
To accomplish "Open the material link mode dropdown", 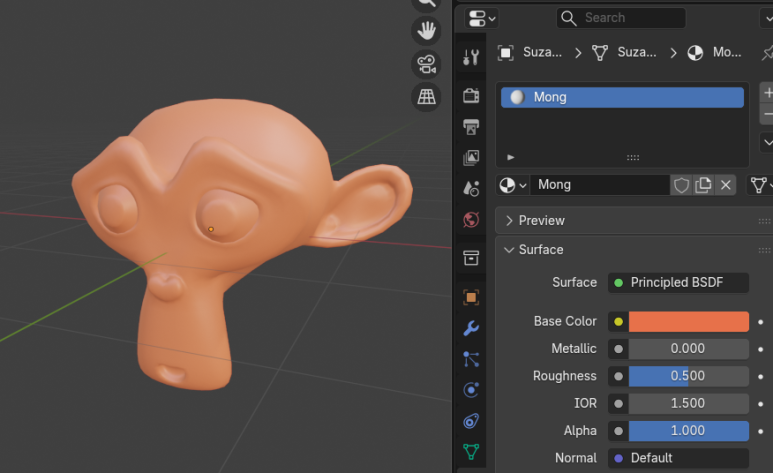I will 761,185.
